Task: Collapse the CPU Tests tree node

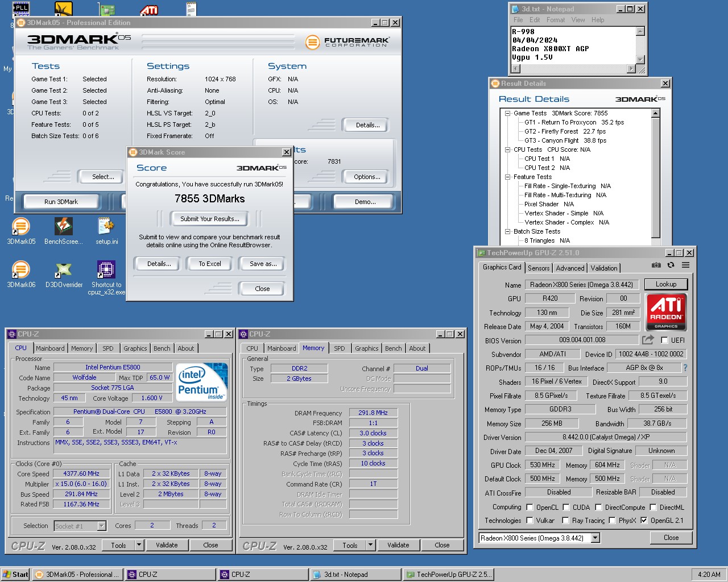Action: [x=507, y=149]
